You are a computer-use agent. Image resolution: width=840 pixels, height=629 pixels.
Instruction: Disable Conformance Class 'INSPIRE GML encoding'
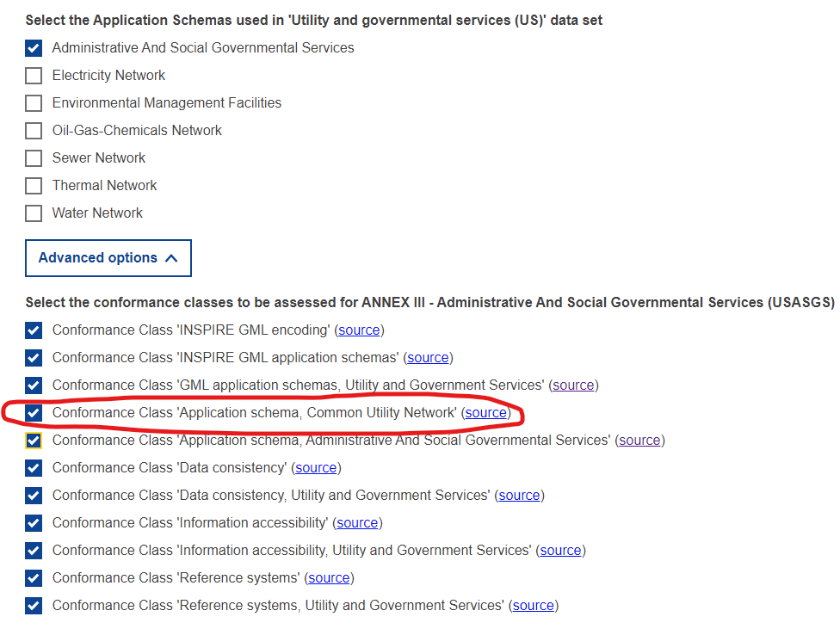[33, 330]
